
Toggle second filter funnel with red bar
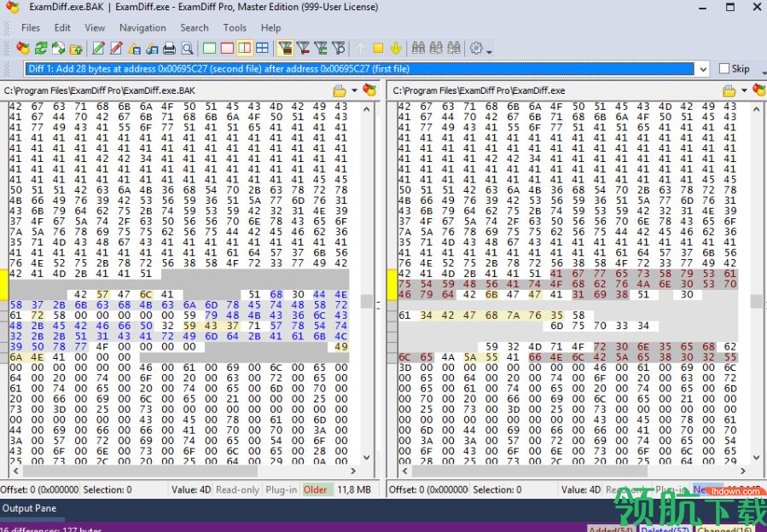click(303, 48)
